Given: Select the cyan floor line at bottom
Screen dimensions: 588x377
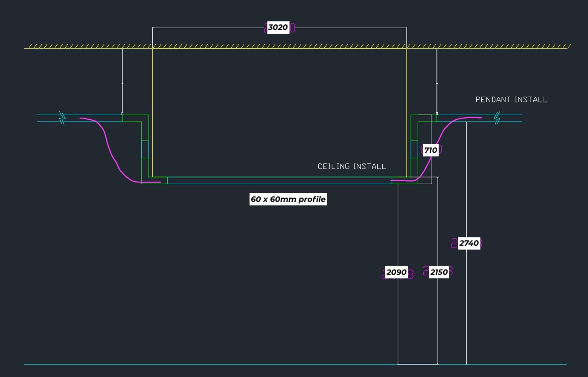Looking at the screenshot, I should coord(213,364).
